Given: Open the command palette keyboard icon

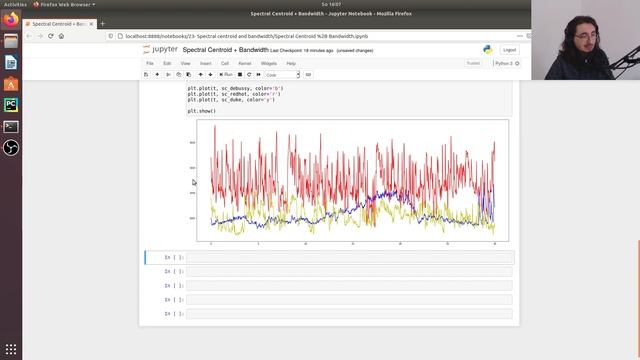Looking at the screenshot, I should pos(308,75).
